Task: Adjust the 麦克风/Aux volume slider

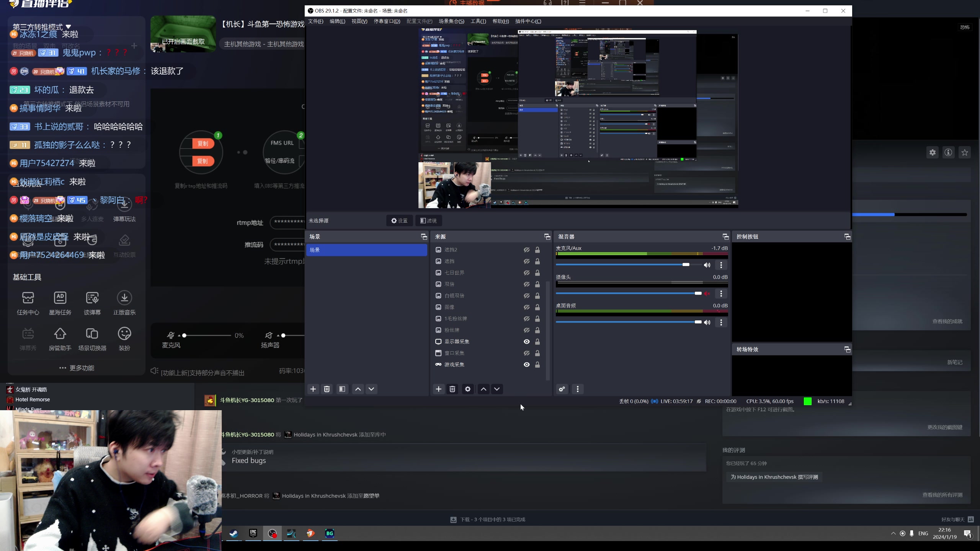Action: tap(686, 265)
